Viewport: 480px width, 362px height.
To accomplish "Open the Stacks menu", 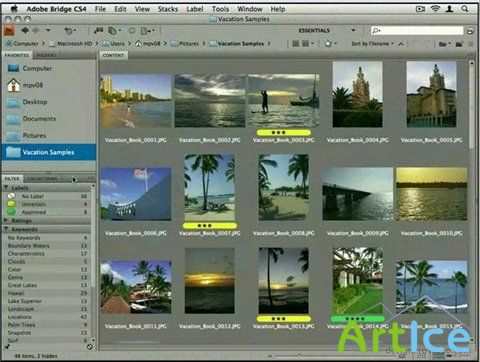I will [168, 9].
